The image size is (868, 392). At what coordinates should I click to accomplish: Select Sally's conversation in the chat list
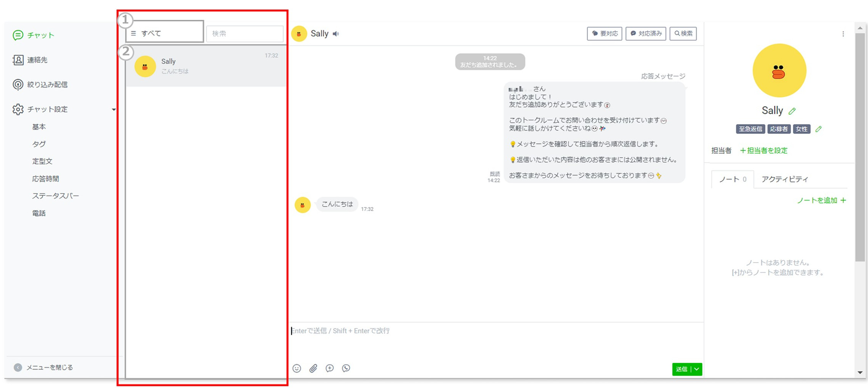pos(206,66)
